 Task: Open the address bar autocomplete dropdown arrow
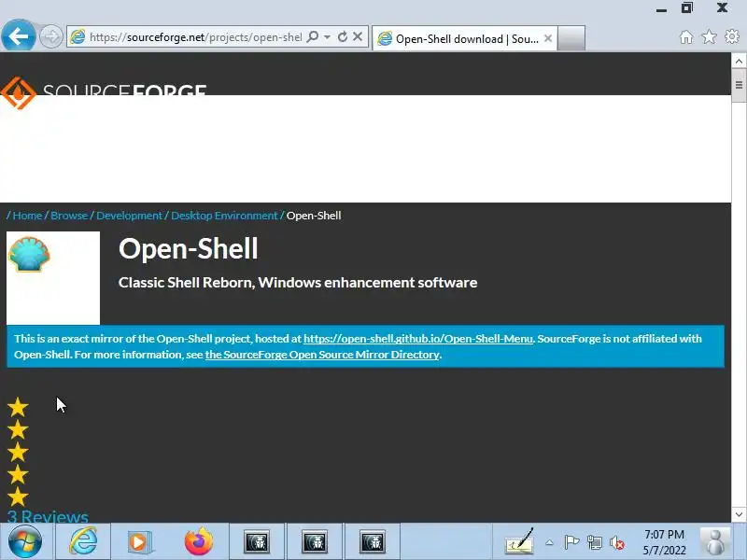click(x=328, y=36)
